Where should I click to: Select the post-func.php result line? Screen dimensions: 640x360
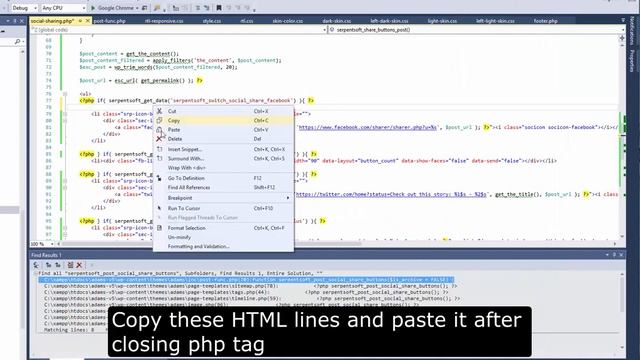[x=247, y=280]
